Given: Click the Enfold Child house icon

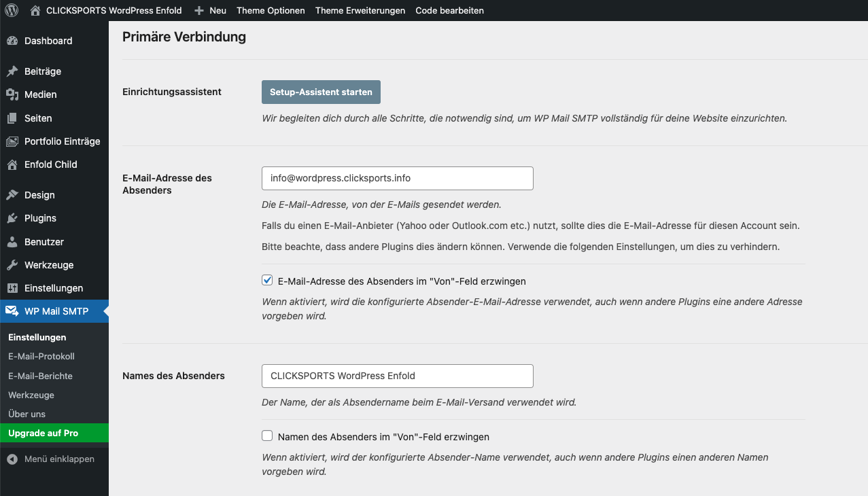Looking at the screenshot, I should [x=12, y=164].
